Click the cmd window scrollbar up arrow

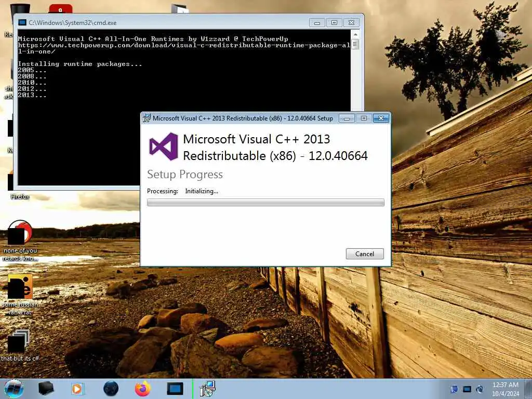pos(355,34)
